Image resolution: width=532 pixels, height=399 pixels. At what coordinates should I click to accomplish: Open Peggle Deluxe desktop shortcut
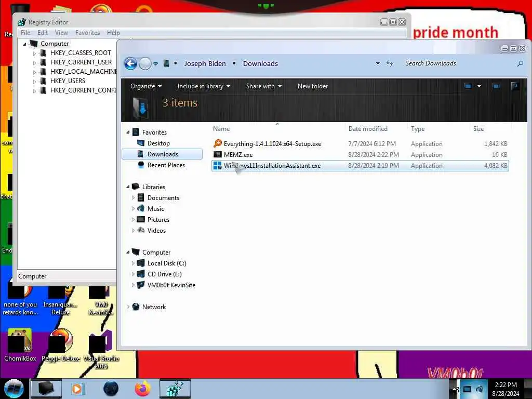click(x=61, y=345)
